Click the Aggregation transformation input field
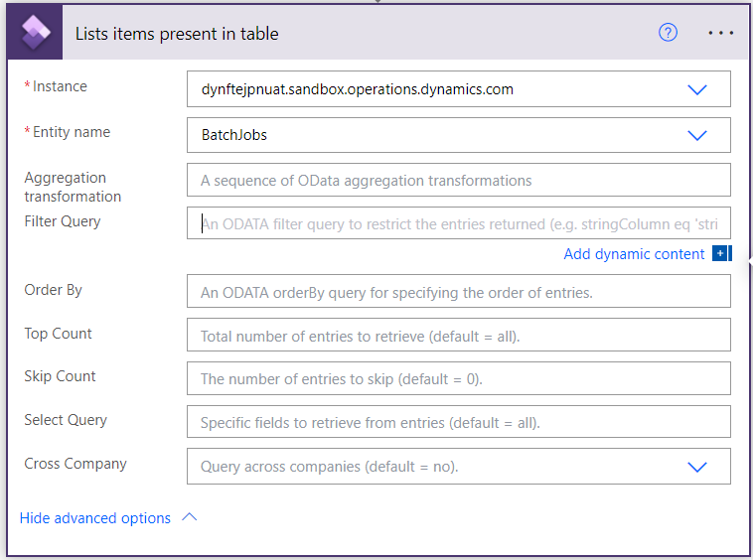 [x=459, y=180]
